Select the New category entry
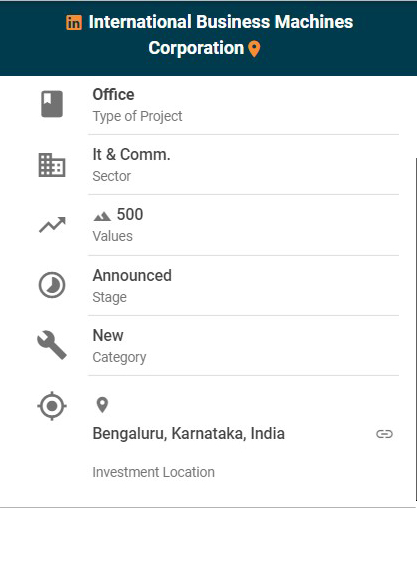This screenshot has height=587, width=417. tap(243, 346)
